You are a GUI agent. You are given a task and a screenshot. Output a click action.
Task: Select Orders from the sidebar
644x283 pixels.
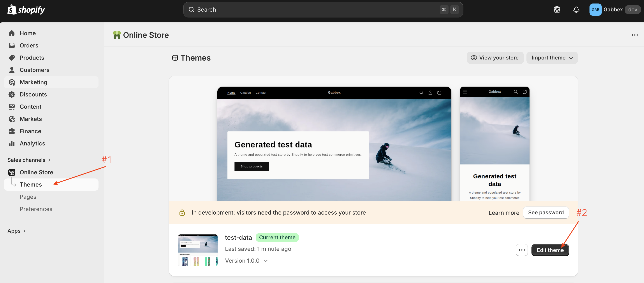point(29,45)
